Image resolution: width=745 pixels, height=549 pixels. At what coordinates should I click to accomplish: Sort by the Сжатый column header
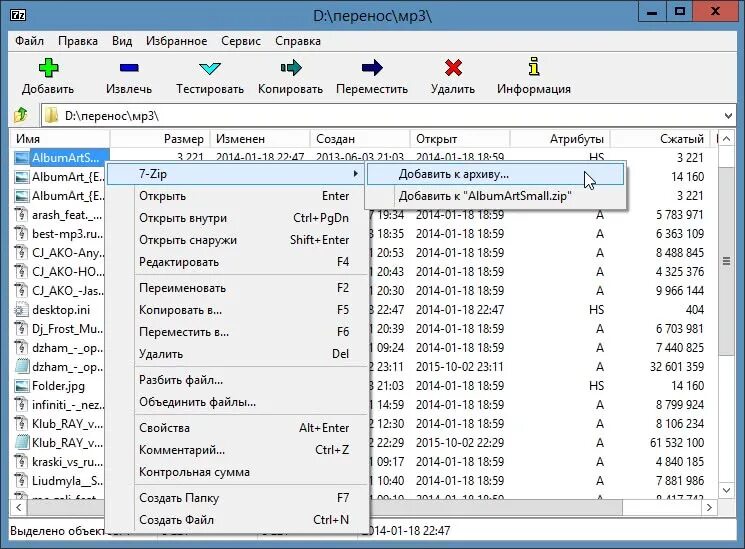[x=660, y=139]
